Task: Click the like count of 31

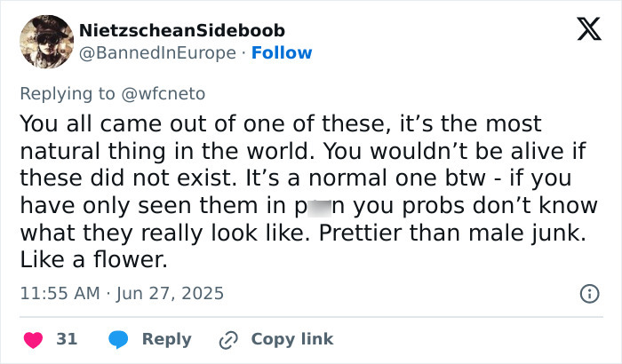Action: (67, 339)
